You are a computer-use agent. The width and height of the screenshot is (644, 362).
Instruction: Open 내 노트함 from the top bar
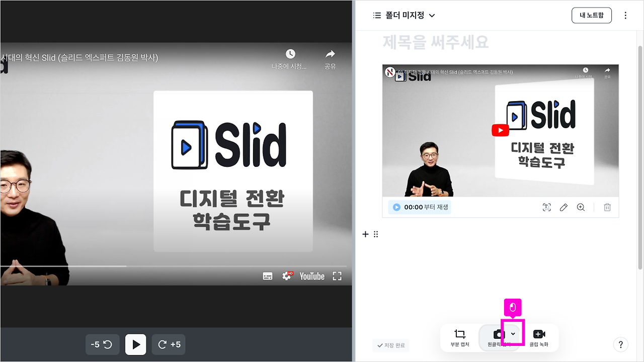coord(591,15)
